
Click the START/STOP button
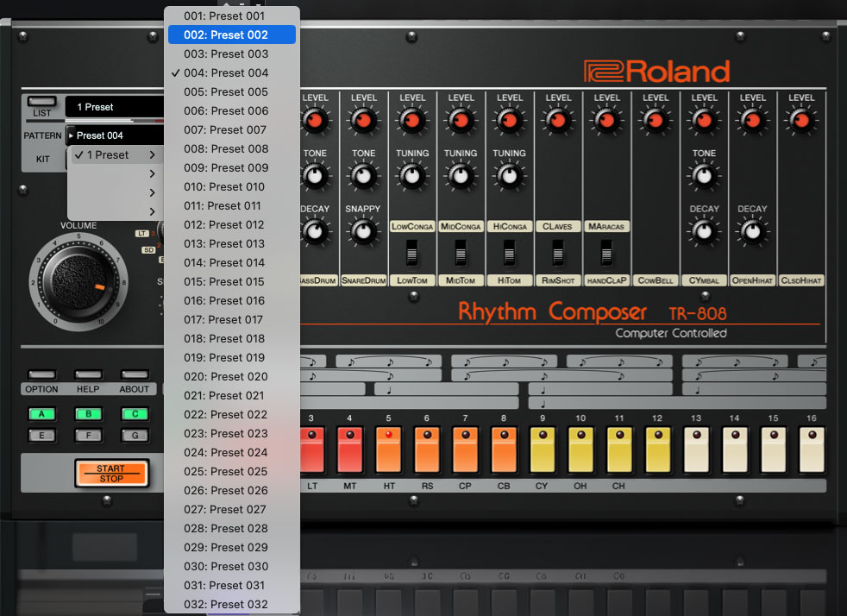tap(111, 474)
